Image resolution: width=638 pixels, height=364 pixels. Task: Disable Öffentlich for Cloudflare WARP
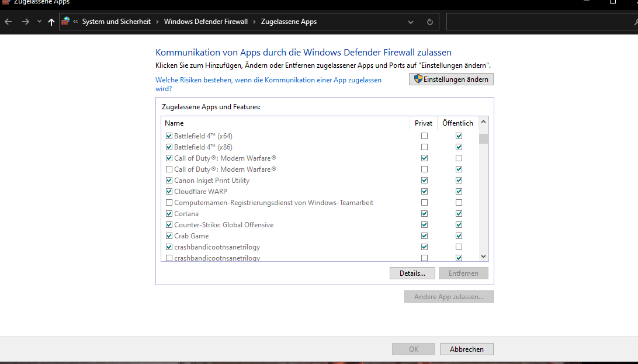click(459, 191)
